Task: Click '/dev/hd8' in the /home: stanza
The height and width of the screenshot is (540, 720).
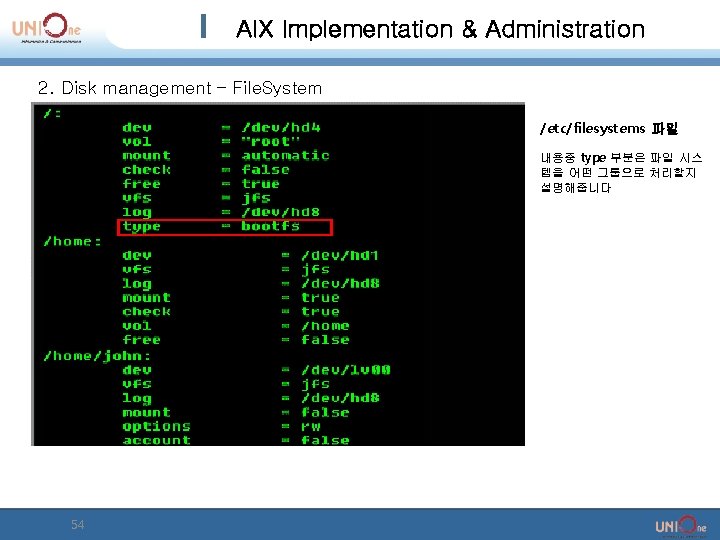Action: click(x=340, y=283)
